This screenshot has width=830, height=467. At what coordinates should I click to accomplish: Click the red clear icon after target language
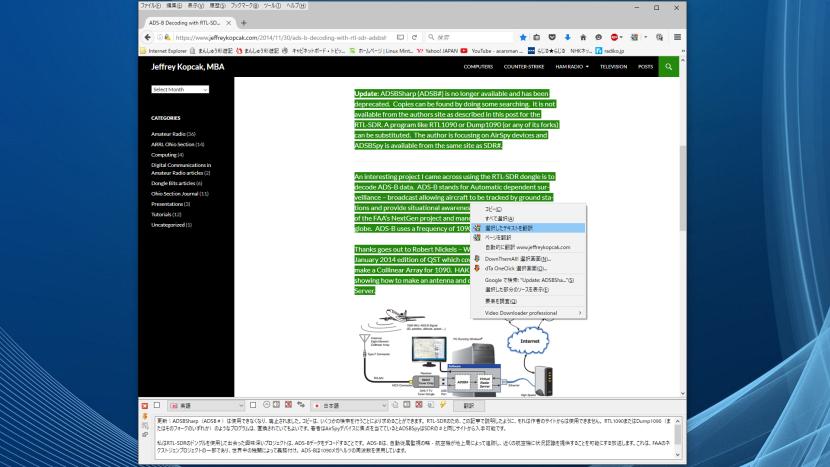pyautogui.click(x=419, y=405)
